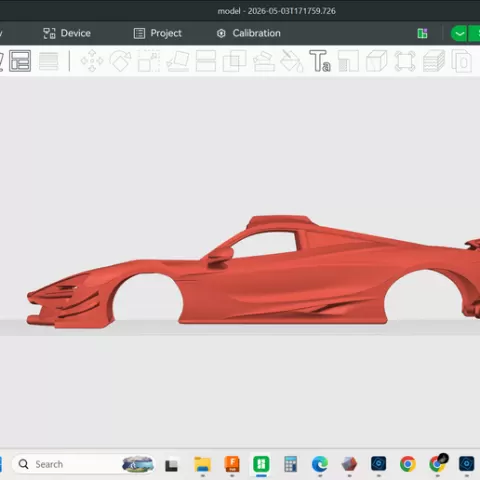Select the Support Painting tool
The height and width of the screenshot is (480, 480).
(x=264, y=61)
